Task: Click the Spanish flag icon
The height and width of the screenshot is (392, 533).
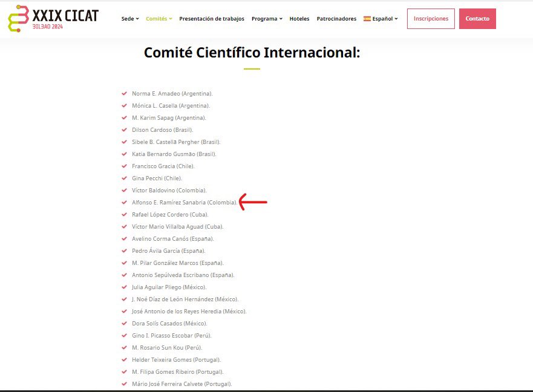Action: (x=367, y=19)
